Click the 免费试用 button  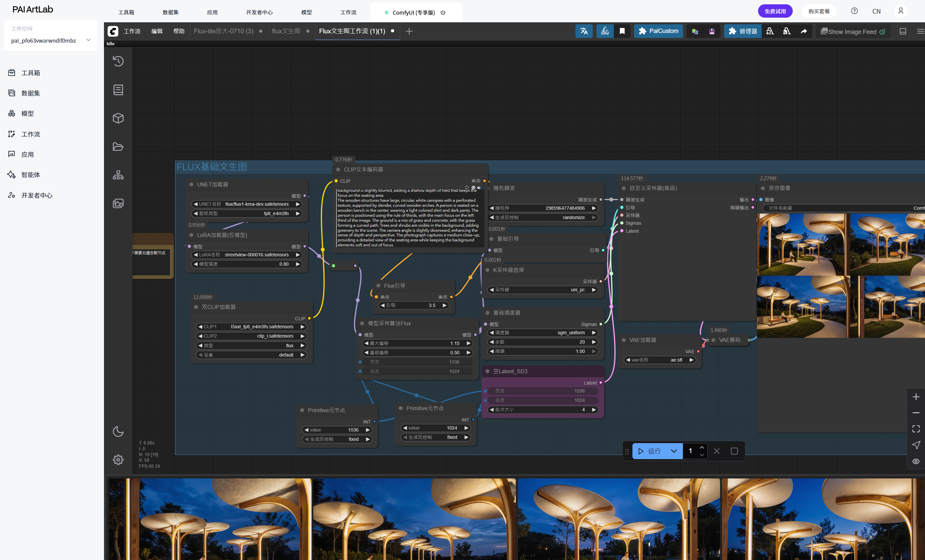point(775,11)
